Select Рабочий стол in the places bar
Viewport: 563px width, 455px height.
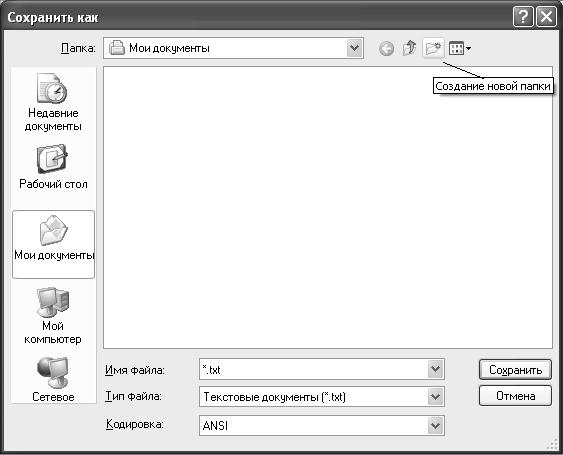tap(53, 167)
